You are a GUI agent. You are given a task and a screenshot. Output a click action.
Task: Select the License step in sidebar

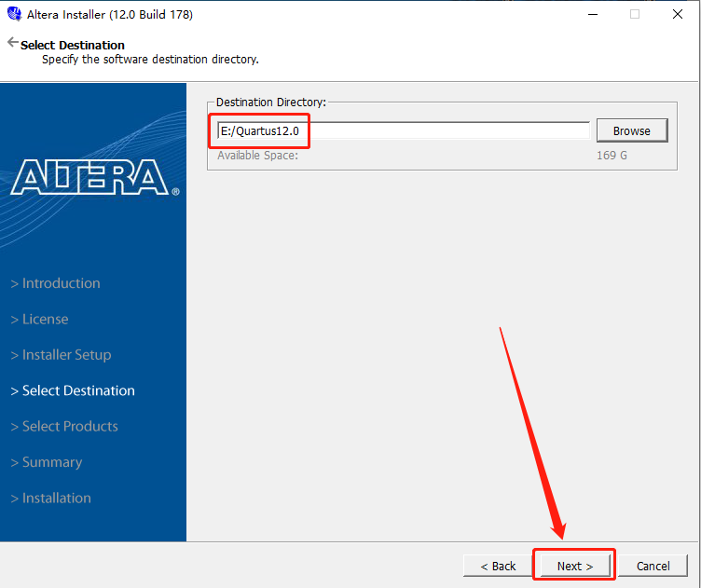pyautogui.click(x=39, y=319)
